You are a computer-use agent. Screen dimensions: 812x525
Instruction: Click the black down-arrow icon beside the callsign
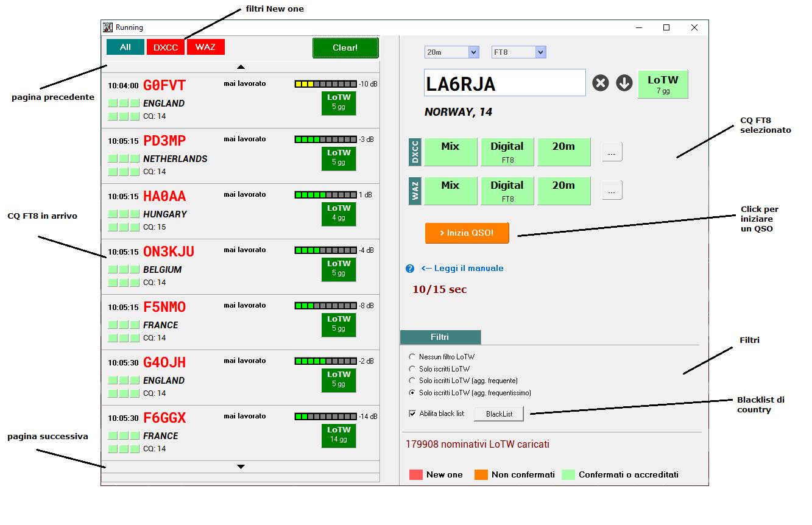click(x=623, y=82)
